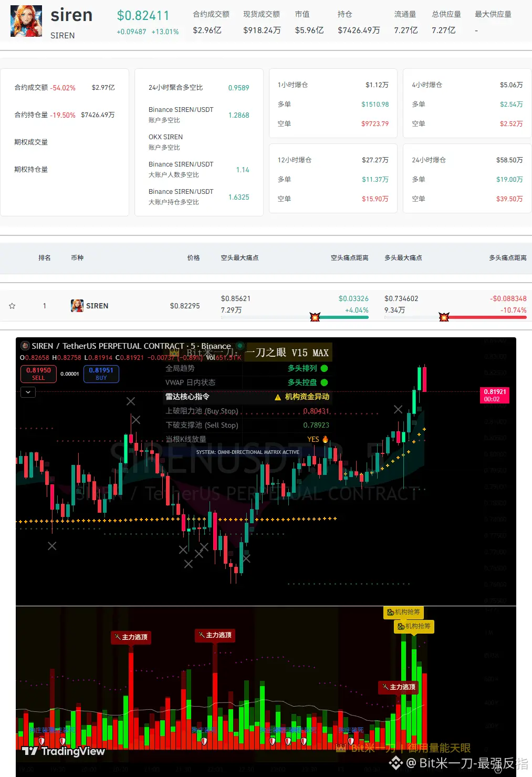Screen dimensions: 532x777
Task: Click the fire icon next to YES
Action: tap(325, 439)
